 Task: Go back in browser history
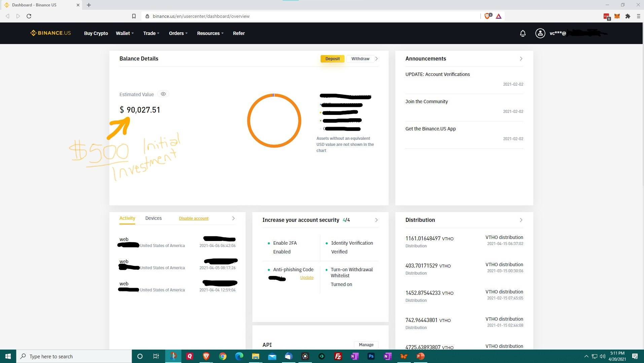tap(7, 16)
